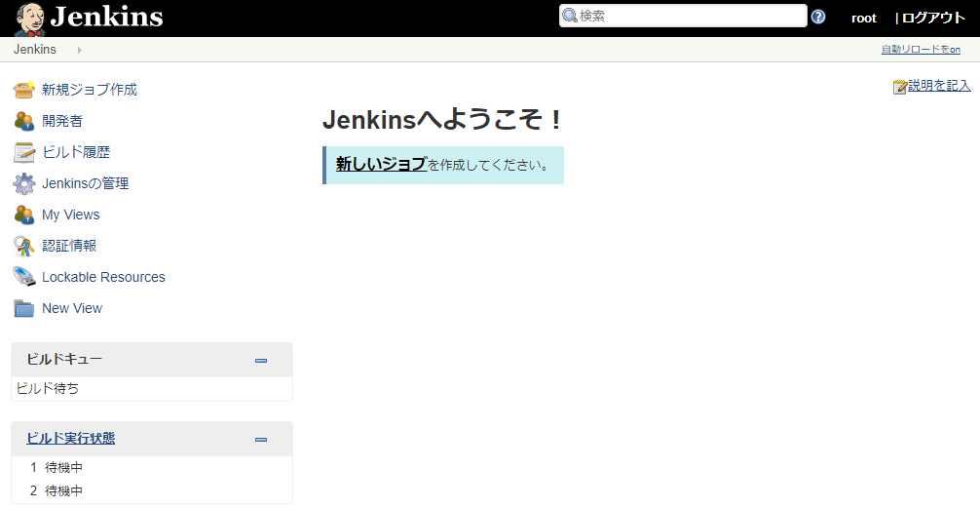The height and width of the screenshot is (508, 980).
Task: Click the new job box icon
Action: pos(23,90)
